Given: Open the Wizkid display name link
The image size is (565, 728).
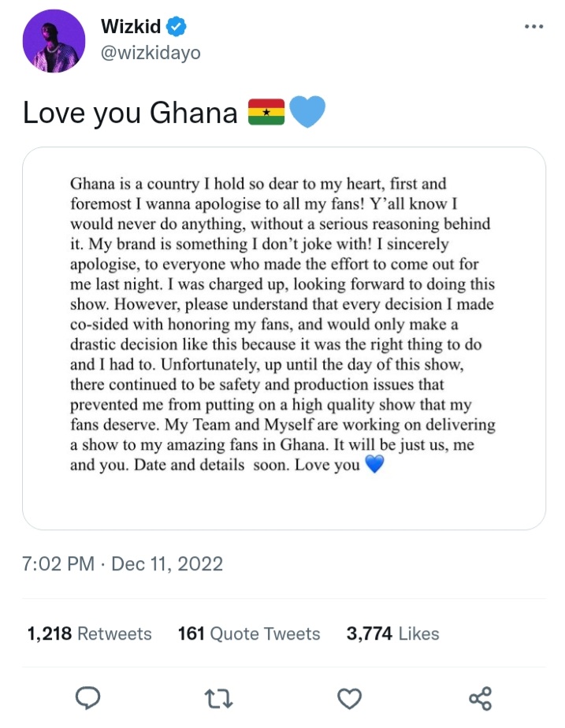Looking at the screenshot, I should pyautogui.click(x=131, y=27).
